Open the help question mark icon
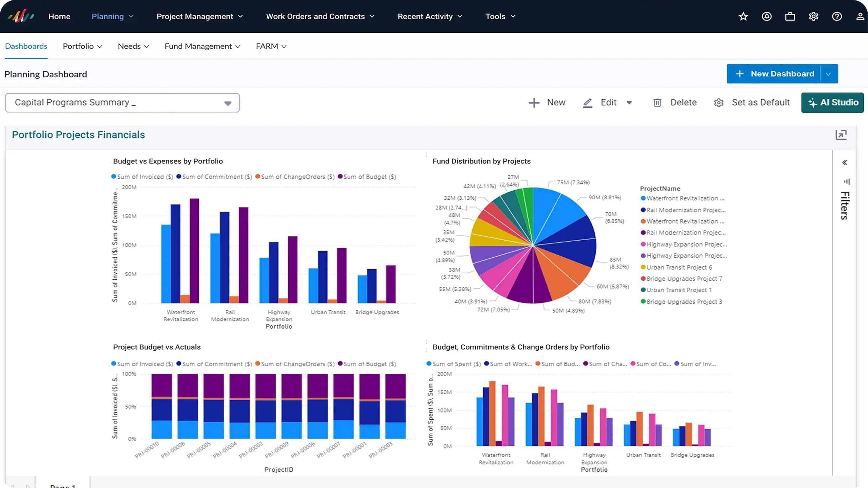Image resolution: width=868 pixels, height=488 pixels. [837, 16]
